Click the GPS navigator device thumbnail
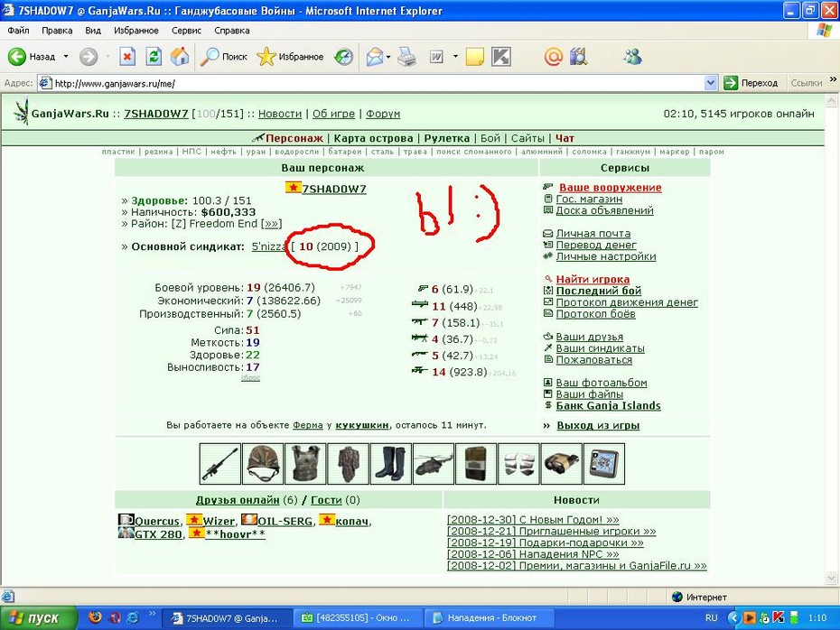The image size is (840, 630). pyautogui.click(x=604, y=464)
